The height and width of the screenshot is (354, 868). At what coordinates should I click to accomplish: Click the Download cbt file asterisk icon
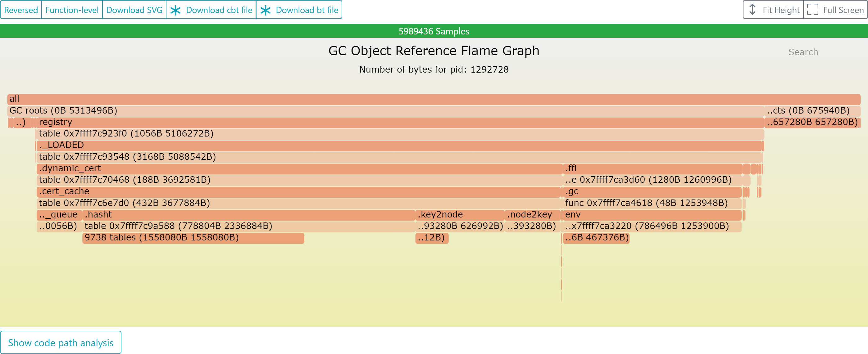pos(175,10)
